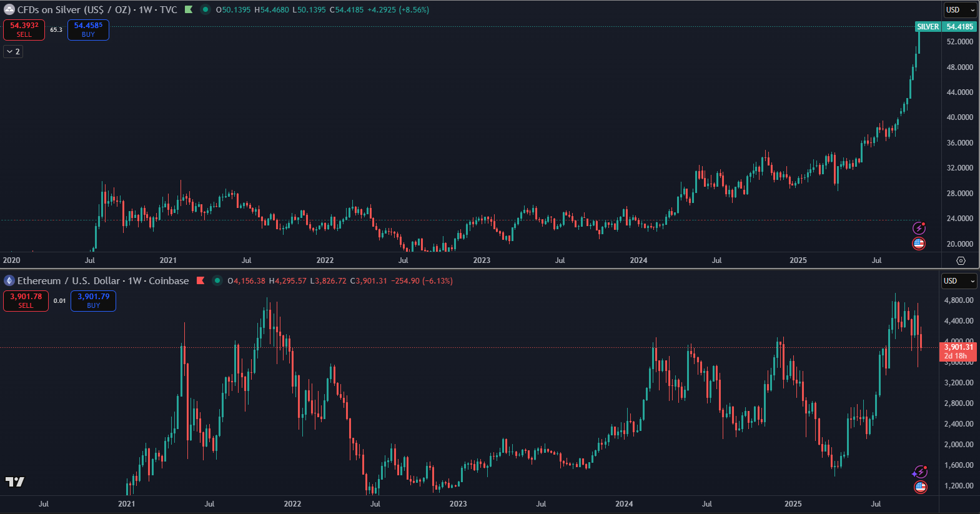980x514 pixels.
Task: Click the US flag event icon on the Silver chart
Action: [919, 244]
